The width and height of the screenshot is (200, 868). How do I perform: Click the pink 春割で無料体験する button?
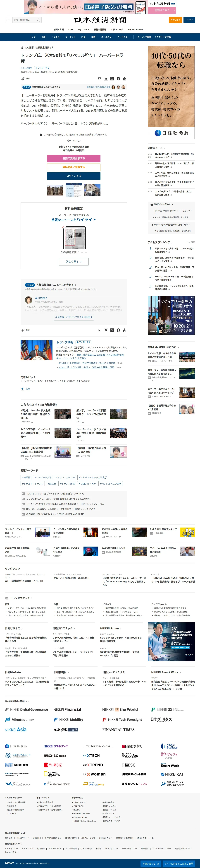point(74,158)
